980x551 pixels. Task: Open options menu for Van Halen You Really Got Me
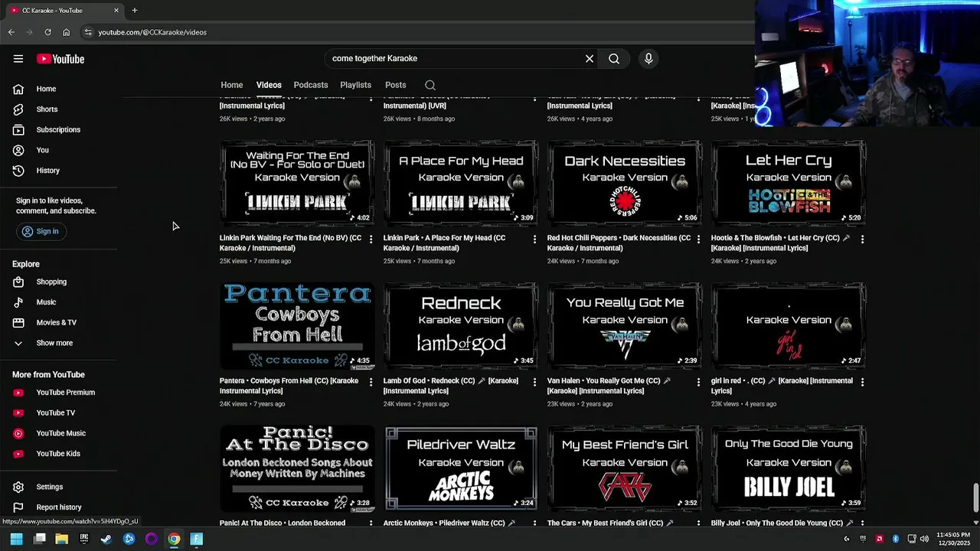tap(698, 382)
